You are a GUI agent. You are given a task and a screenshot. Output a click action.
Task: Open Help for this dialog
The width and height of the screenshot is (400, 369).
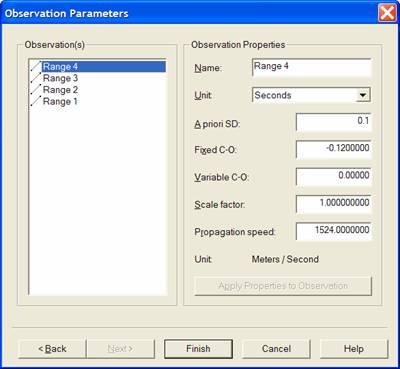[354, 349]
